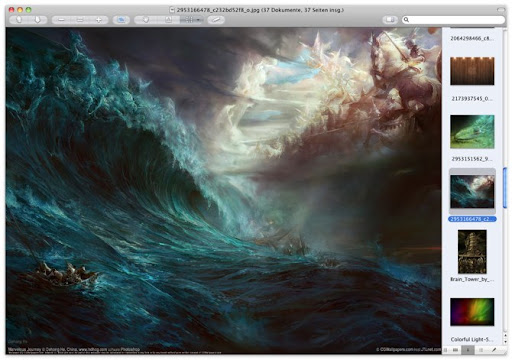Go to the previous image in toolbar

[19, 20]
